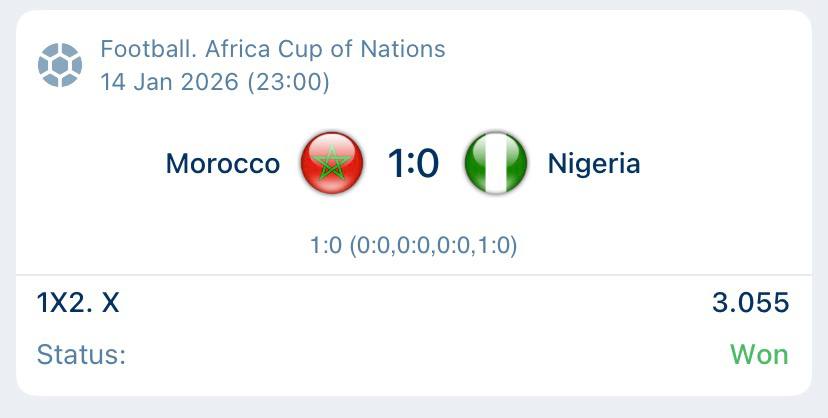The image size is (828, 418).
Task: Click the last period 1:0 score in parentheses
Action: [x=490, y=245]
